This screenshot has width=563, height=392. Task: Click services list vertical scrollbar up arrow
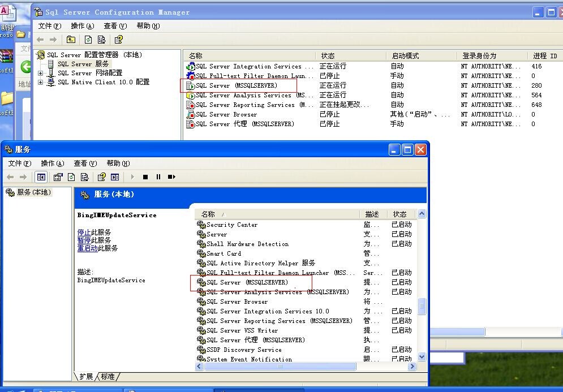point(422,214)
